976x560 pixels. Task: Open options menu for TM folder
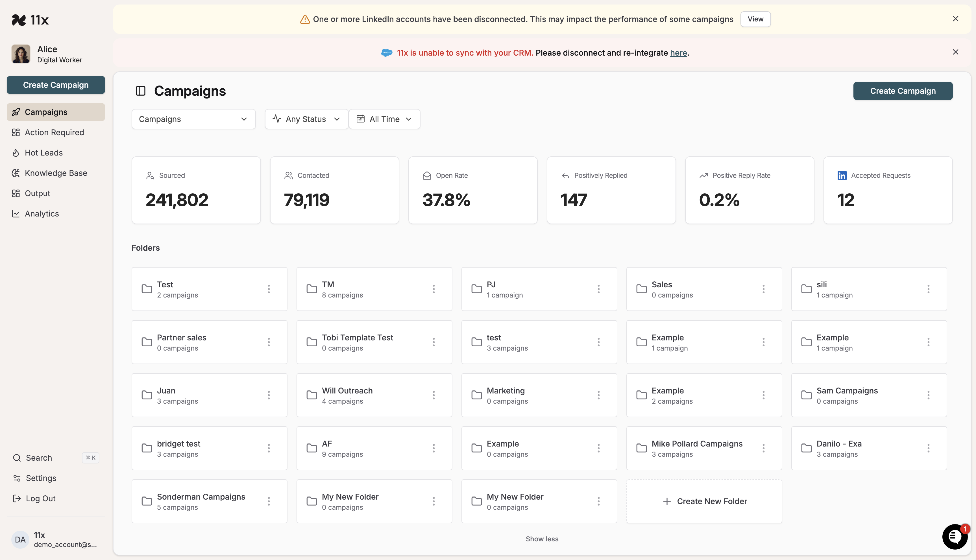433,289
